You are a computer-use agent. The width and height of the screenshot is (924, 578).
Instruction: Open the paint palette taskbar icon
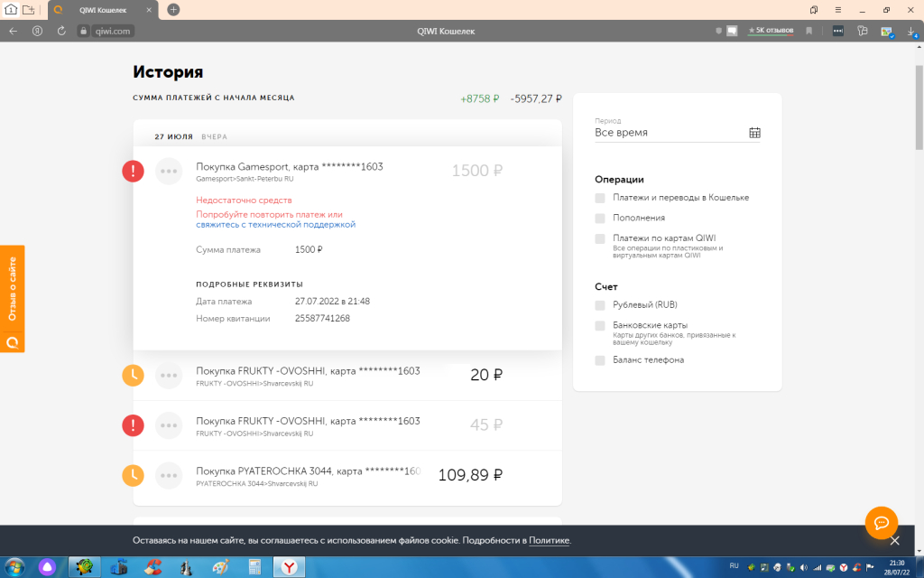pyautogui.click(x=220, y=567)
